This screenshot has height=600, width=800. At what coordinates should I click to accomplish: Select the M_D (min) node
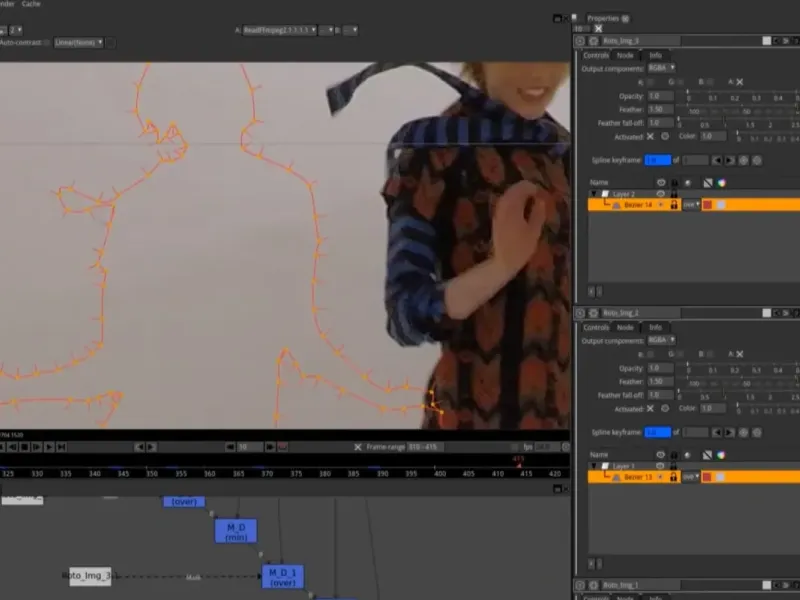pyautogui.click(x=236, y=531)
